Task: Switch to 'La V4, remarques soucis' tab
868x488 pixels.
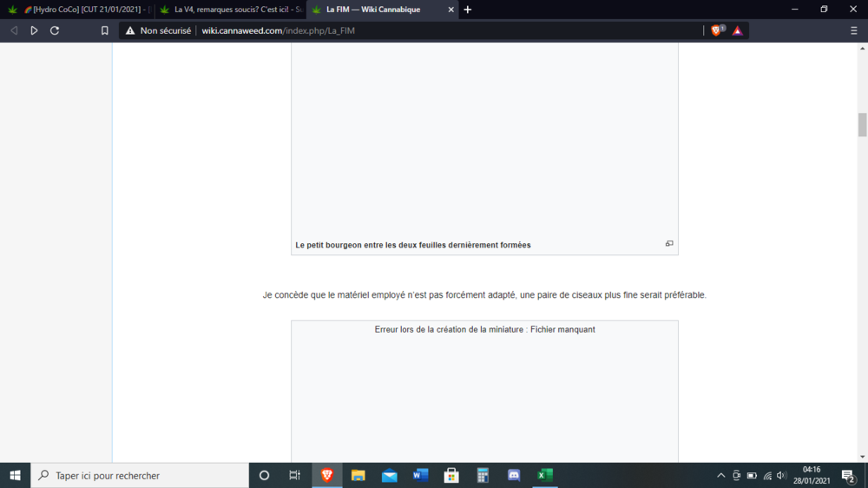Action: tap(230, 10)
